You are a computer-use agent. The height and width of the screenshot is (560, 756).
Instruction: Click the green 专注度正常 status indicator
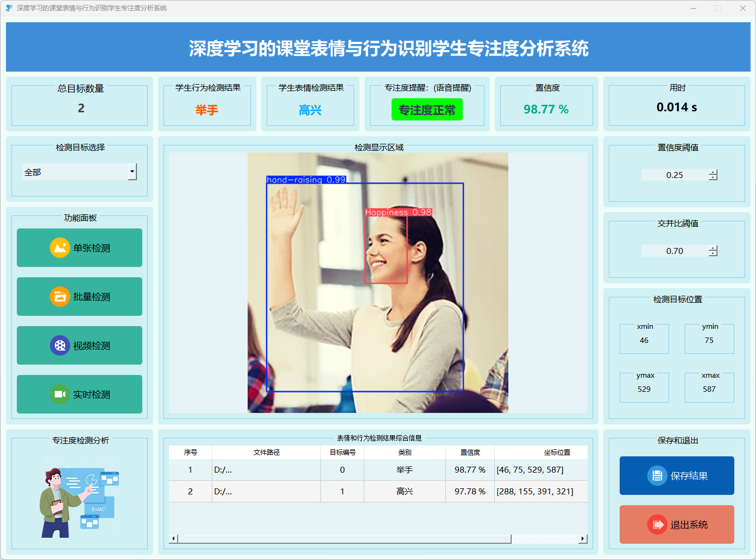click(x=427, y=110)
